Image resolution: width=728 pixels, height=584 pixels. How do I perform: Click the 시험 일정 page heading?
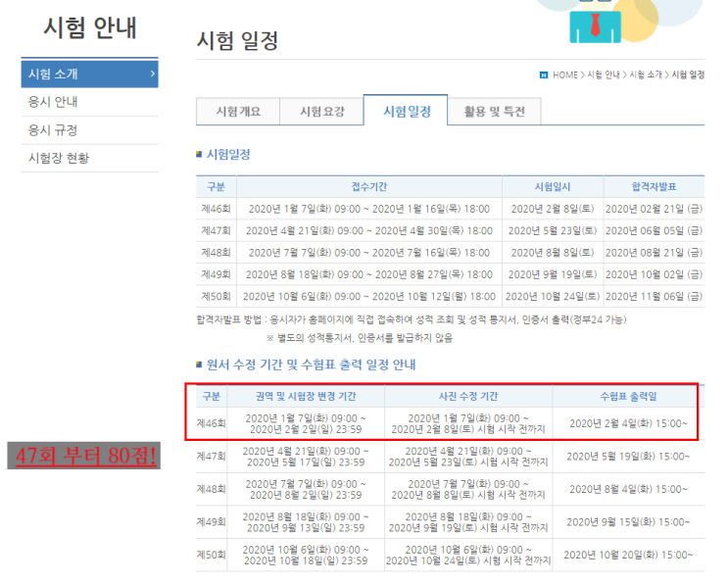pyautogui.click(x=237, y=40)
